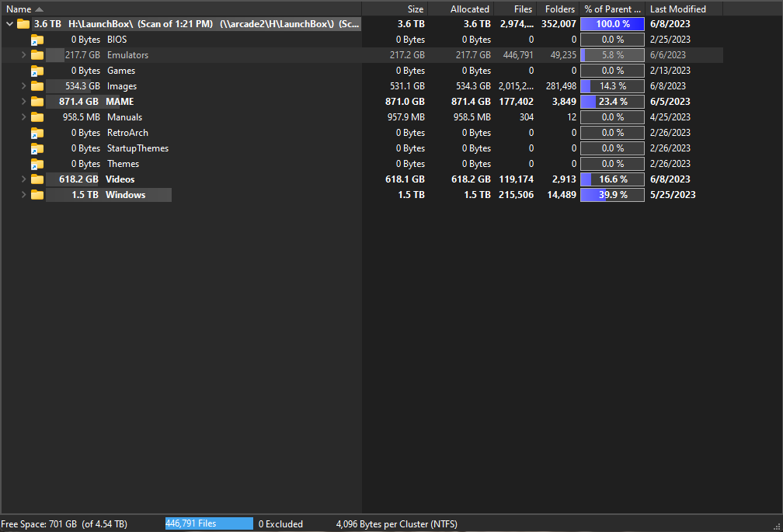Expand the Windows folder
This screenshot has width=783, height=532.
[23, 195]
